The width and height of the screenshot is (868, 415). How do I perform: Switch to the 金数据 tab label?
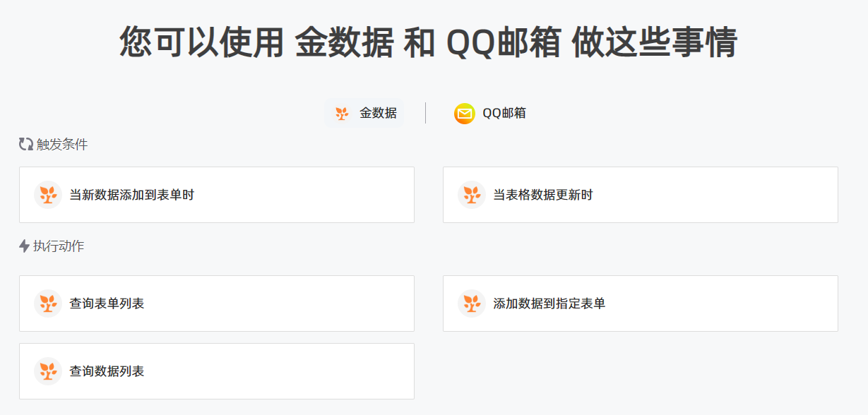[x=378, y=113]
